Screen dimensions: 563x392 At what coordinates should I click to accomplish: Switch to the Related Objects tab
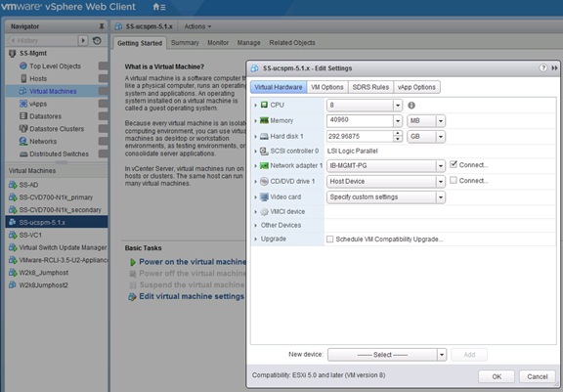point(292,43)
